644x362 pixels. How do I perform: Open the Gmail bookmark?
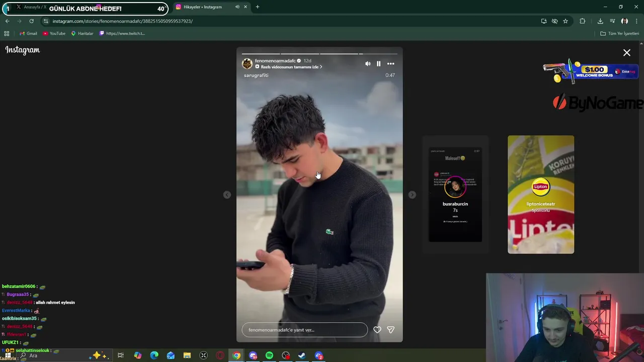29,34
